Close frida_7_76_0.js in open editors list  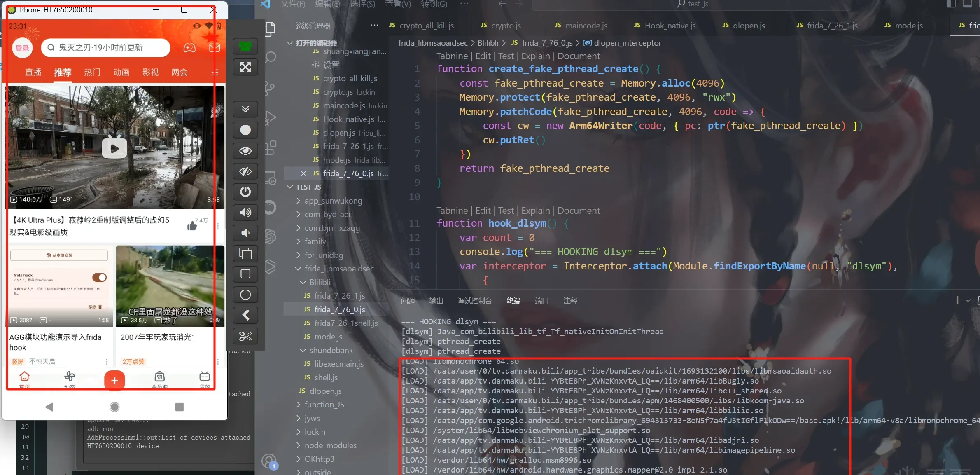coord(303,173)
